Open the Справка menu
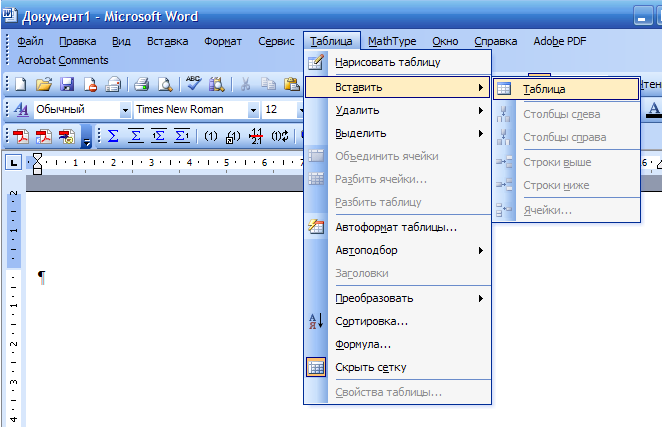Image resolution: width=662 pixels, height=427 pixels. [496, 41]
